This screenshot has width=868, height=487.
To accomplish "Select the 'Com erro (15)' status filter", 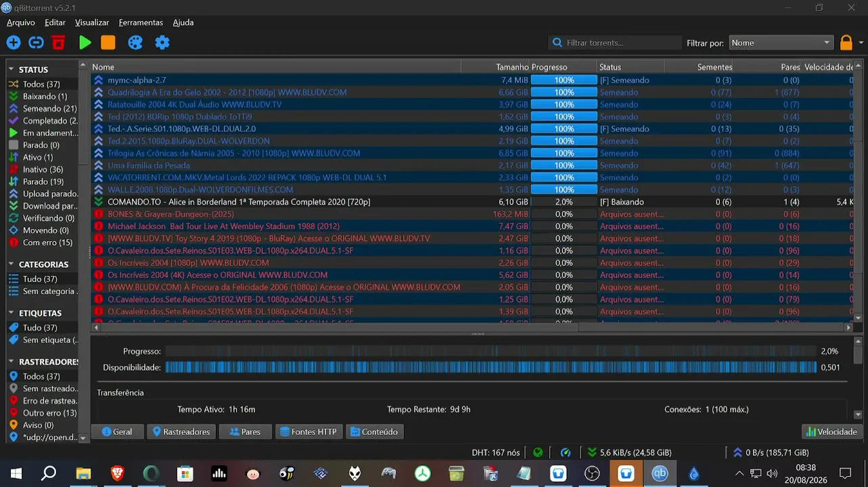I will (x=43, y=242).
